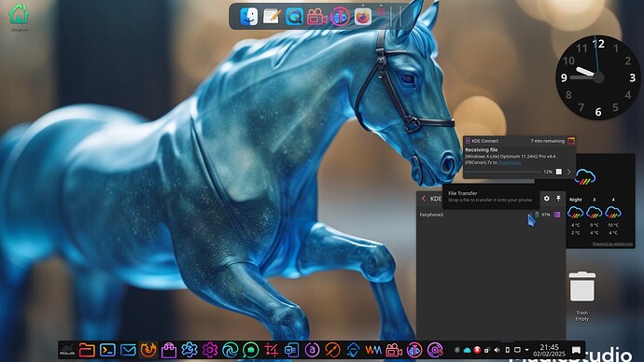Screen dimensions: 644x362
Task: Open the Finder icon in top dock
Action: (x=248, y=17)
